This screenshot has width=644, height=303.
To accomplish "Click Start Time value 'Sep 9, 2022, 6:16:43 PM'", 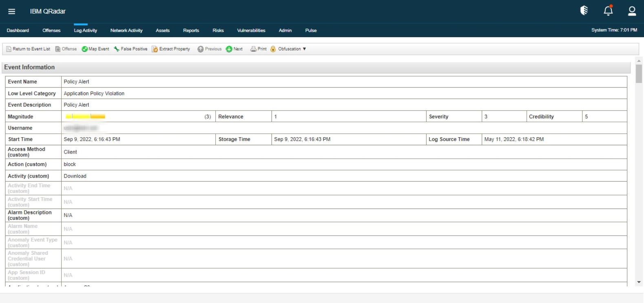I will [x=92, y=139].
